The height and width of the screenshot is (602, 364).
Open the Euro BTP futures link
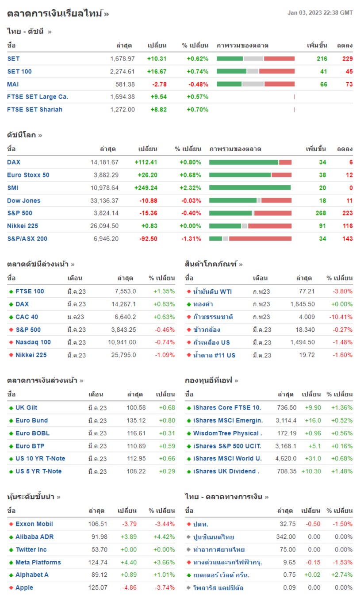pos(30,446)
